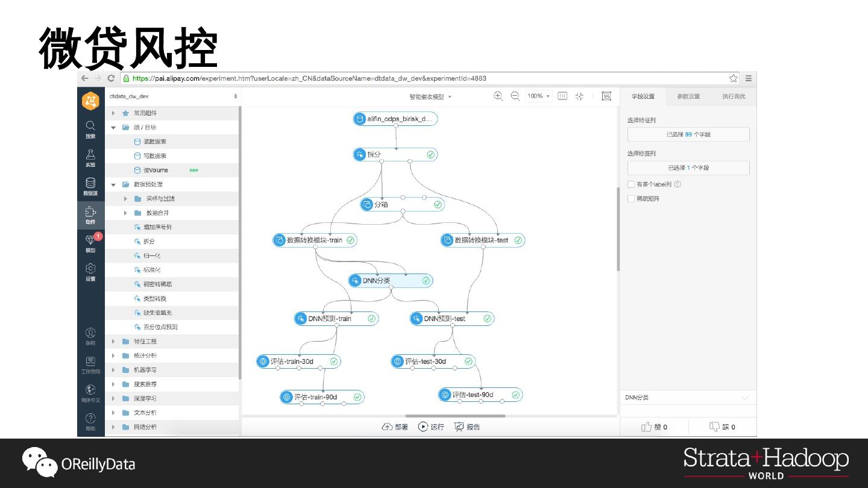The width and height of the screenshot is (868, 488).
Task: Expand the 特征工程 folder
Action: click(x=113, y=341)
